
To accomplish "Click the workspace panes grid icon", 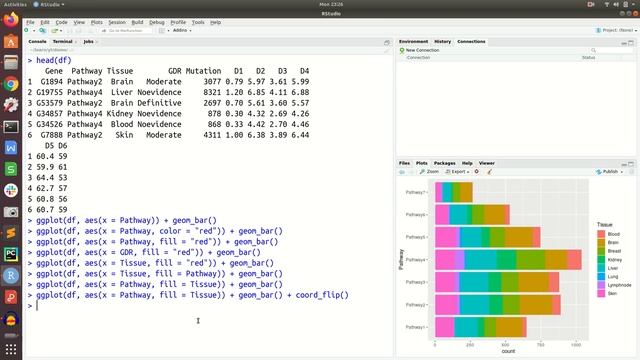I will tap(162, 31).
